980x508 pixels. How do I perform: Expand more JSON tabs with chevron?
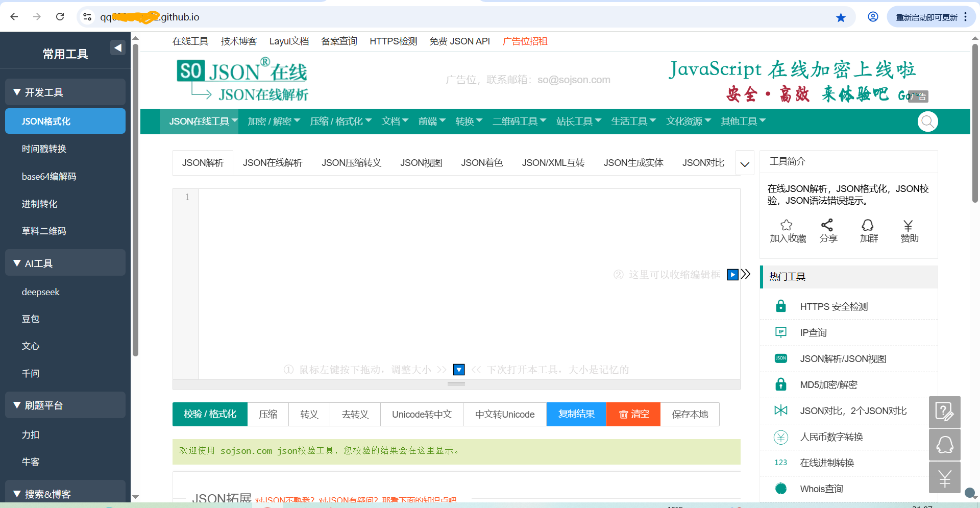(x=745, y=163)
